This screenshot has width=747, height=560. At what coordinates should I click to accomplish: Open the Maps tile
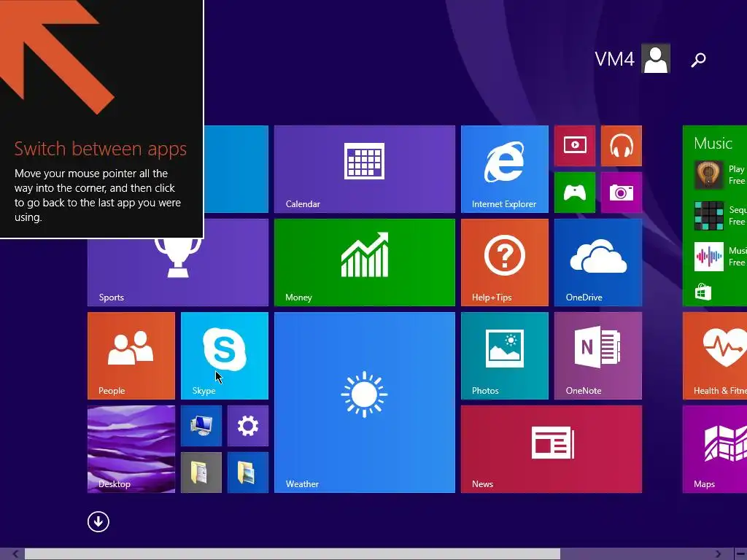(x=715, y=449)
